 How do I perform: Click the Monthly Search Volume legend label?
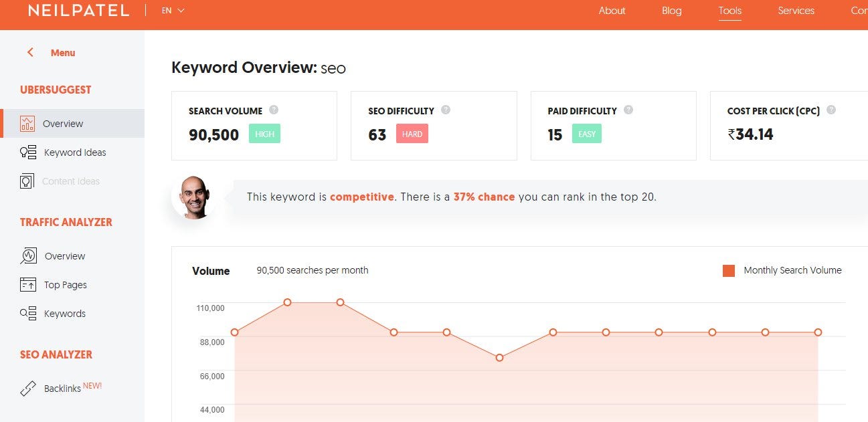[x=793, y=270]
